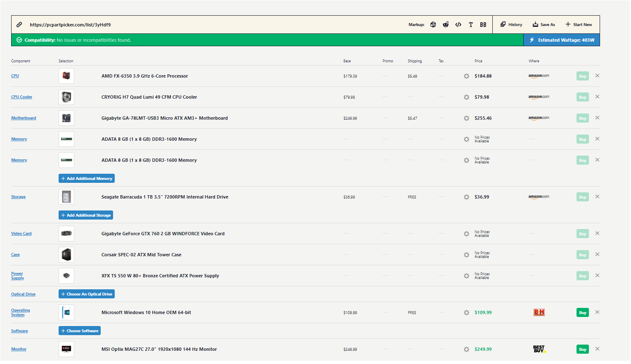631x364 pixels.
Task: Click the Gigabyte motherboard thumbnail
Action: 66,118
